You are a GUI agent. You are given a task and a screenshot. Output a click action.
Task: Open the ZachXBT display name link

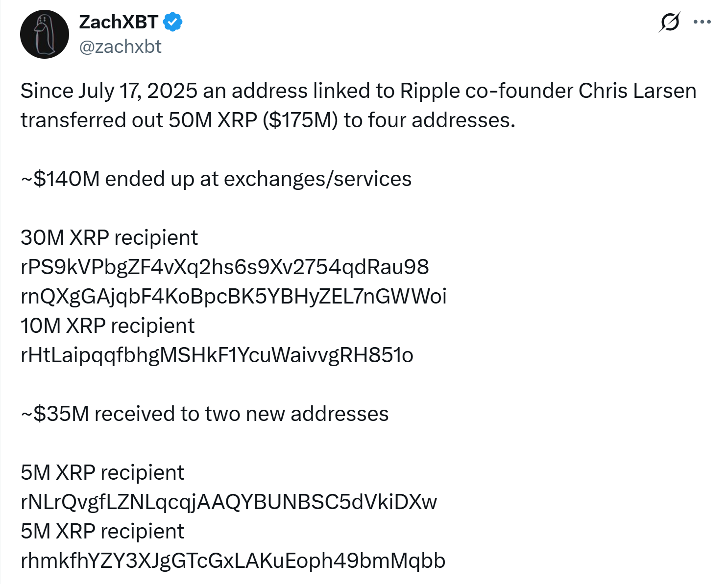click(119, 22)
